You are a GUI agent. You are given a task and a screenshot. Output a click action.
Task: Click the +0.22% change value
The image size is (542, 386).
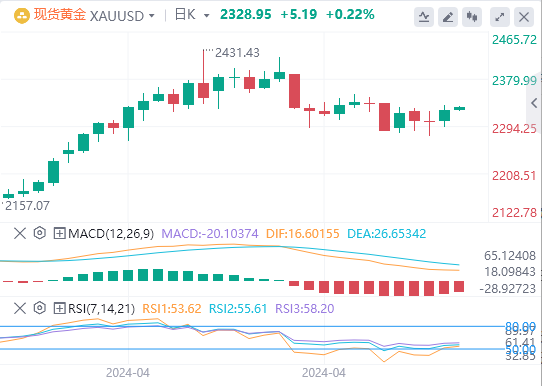pyautogui.click(x=350, y=15)
